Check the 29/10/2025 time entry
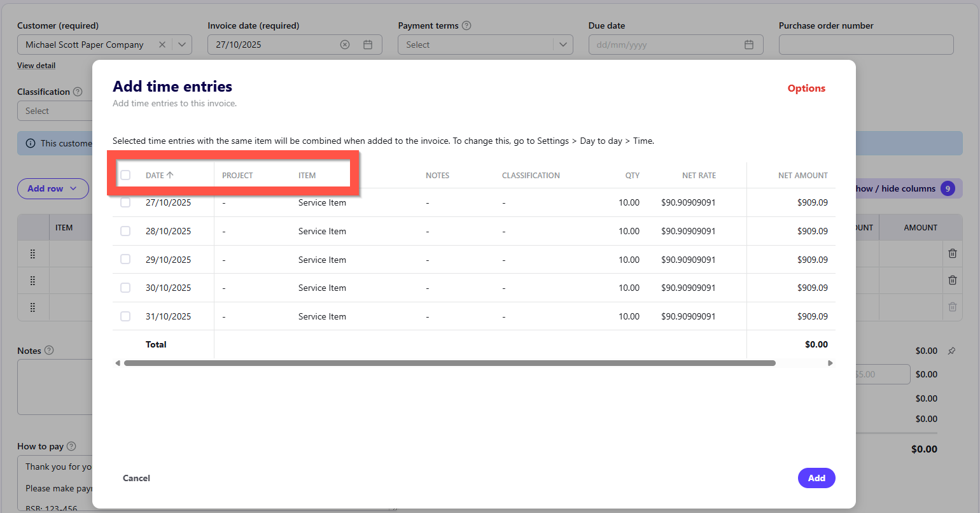This screenshot has height=513, width=980. pyautogui.click(x=125, y=260)
